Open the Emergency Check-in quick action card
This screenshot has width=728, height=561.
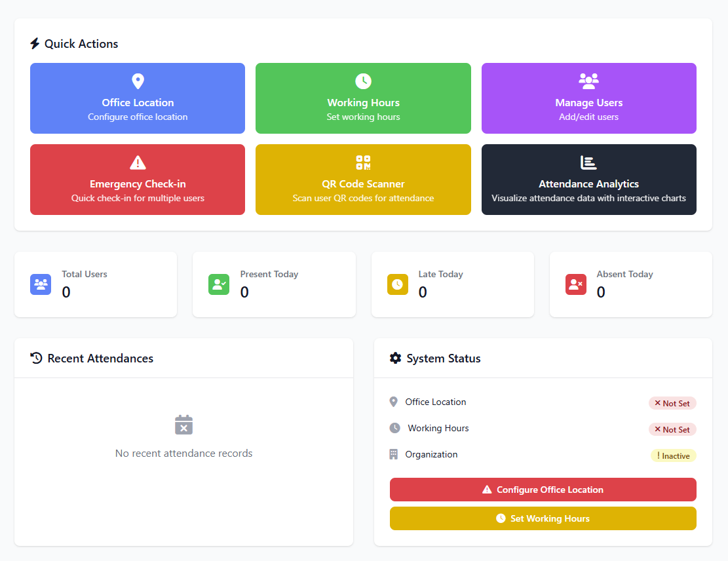[137, 180]
